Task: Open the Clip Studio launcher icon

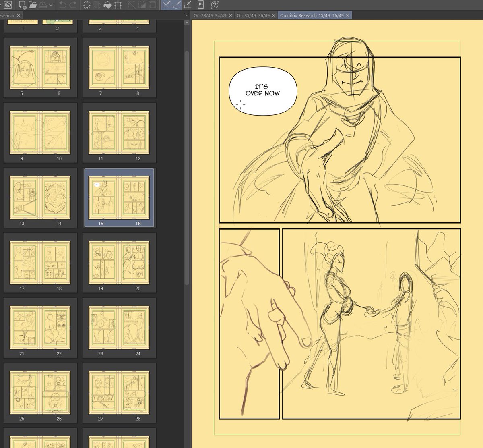Action: [9, 5]
